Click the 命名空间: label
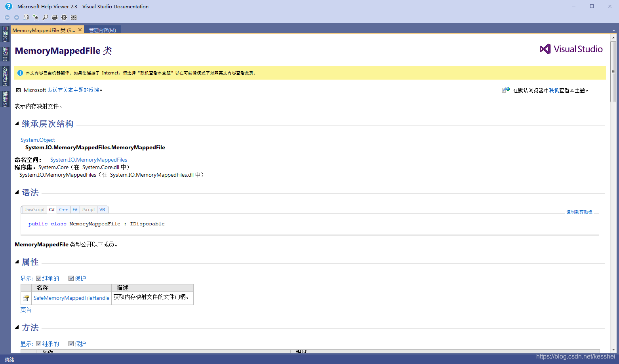619x364 pixels. 28,160
